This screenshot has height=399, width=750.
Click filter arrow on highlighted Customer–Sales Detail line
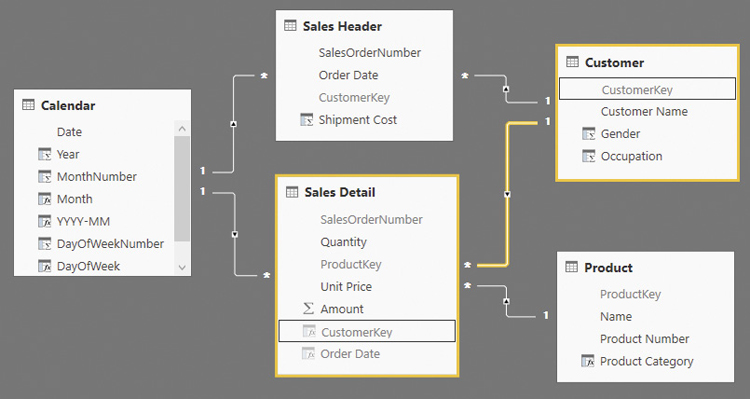(507, 194)
